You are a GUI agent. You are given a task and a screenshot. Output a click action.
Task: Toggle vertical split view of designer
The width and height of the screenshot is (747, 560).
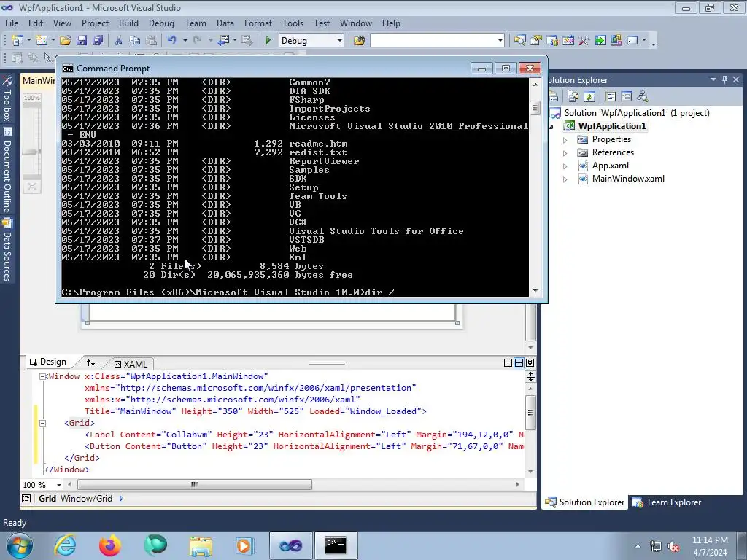(508, 363)
